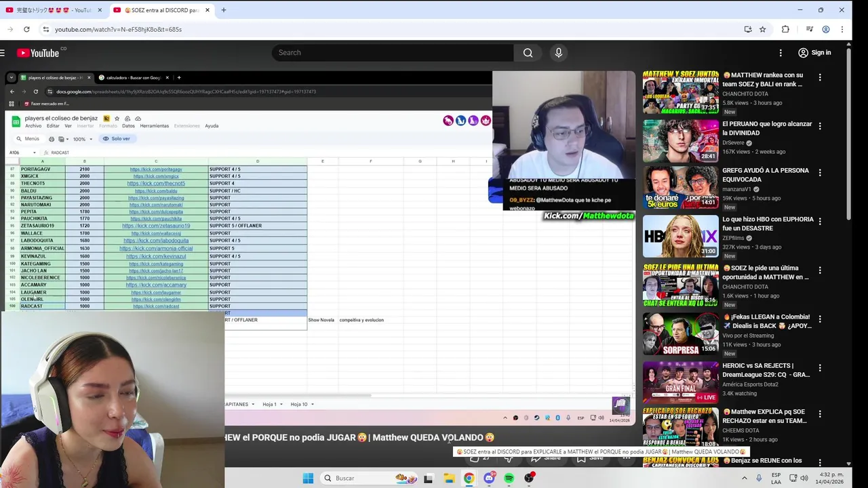The width and height of the screenshot is (868, 488).
Task: Open a new Chrome tab with plus
Action: coord(224,10)
